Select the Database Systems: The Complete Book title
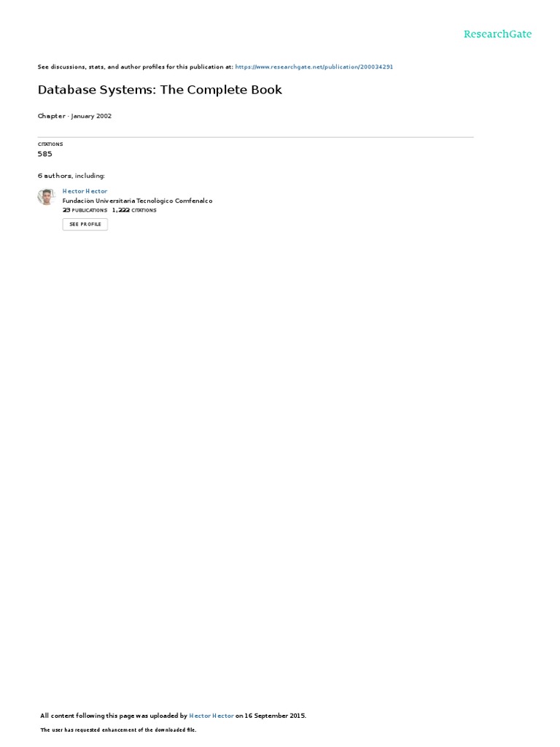The width and height of the screenshot is (560, 747). tap(160, 90)
